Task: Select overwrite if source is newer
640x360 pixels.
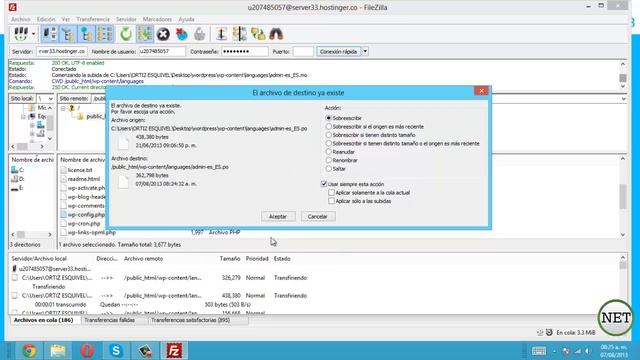Action: 375,127
